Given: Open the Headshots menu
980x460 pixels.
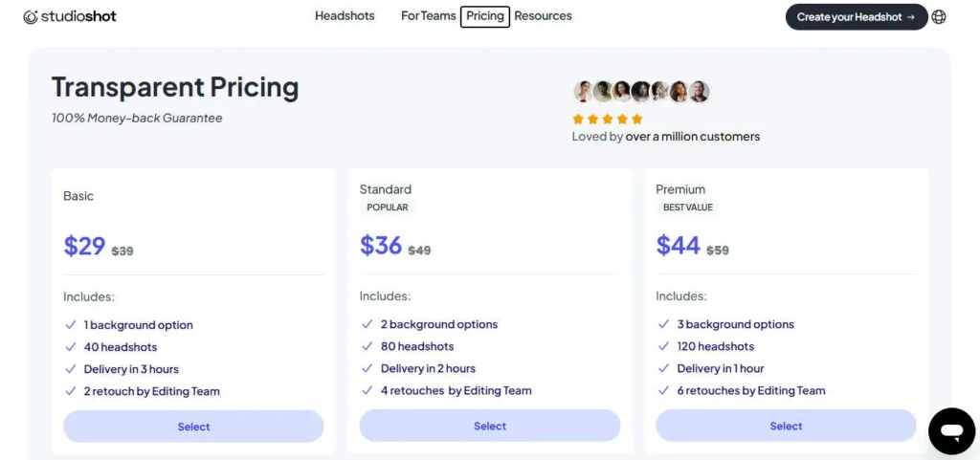Looking at the screenshot, I should pyautogui.click(x=345, y=16).
